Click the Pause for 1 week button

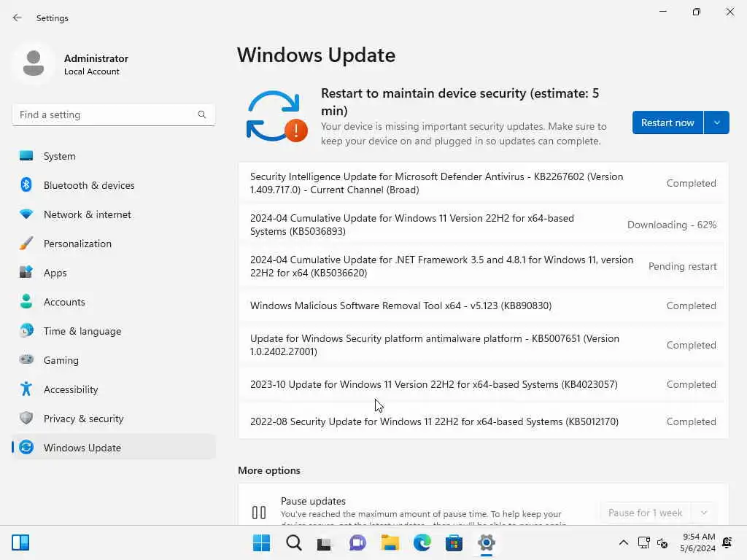[646, 513]
